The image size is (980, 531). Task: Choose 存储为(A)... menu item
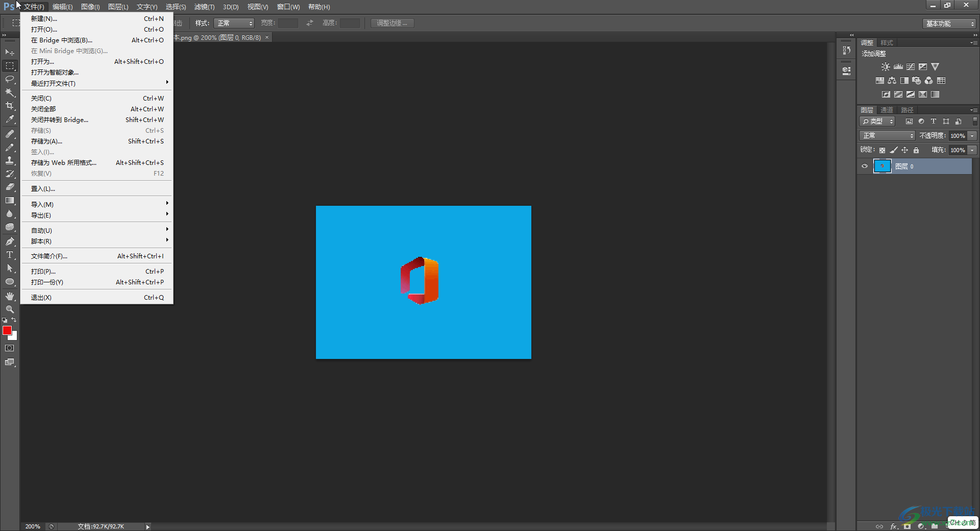97,141
